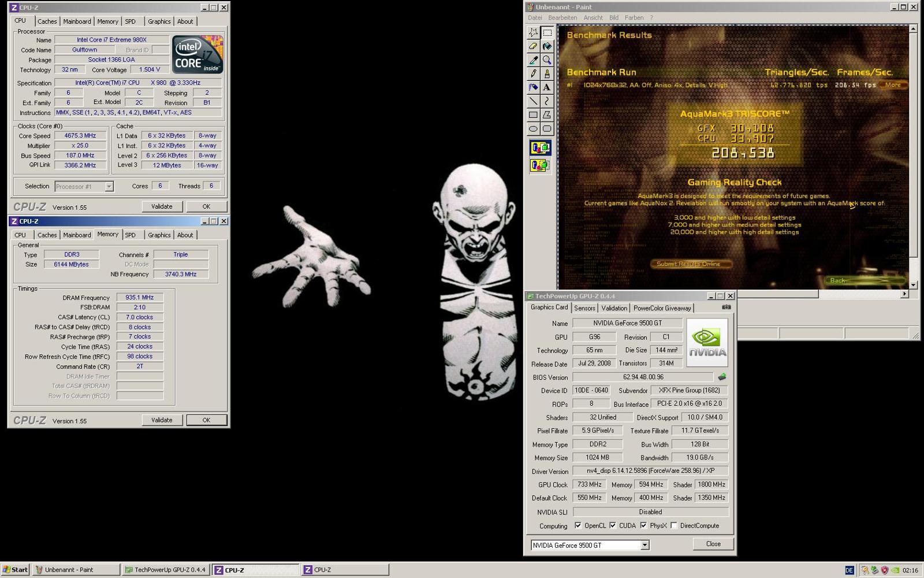Open Mainboard tab in top CPU-Z window
The image size is (924, 578).
point(77,21)
